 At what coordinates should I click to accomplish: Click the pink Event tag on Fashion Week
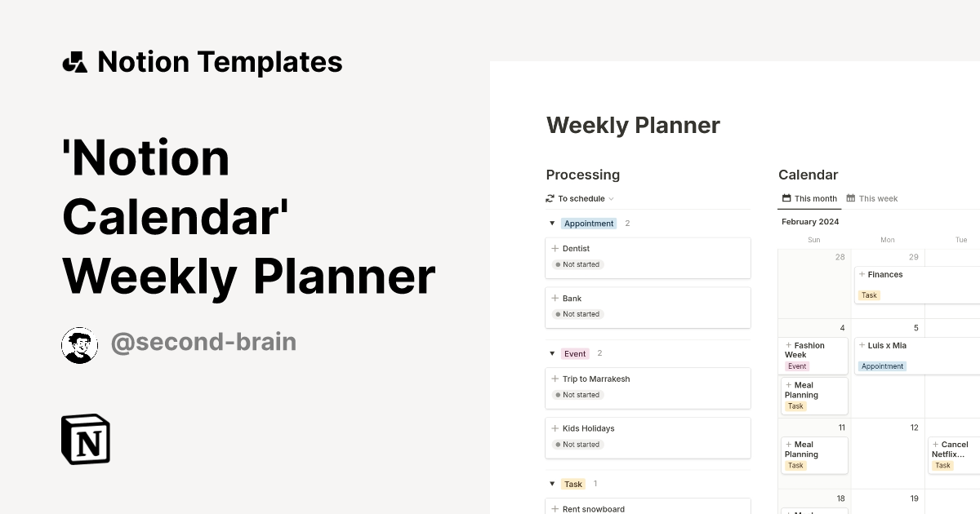797,366
